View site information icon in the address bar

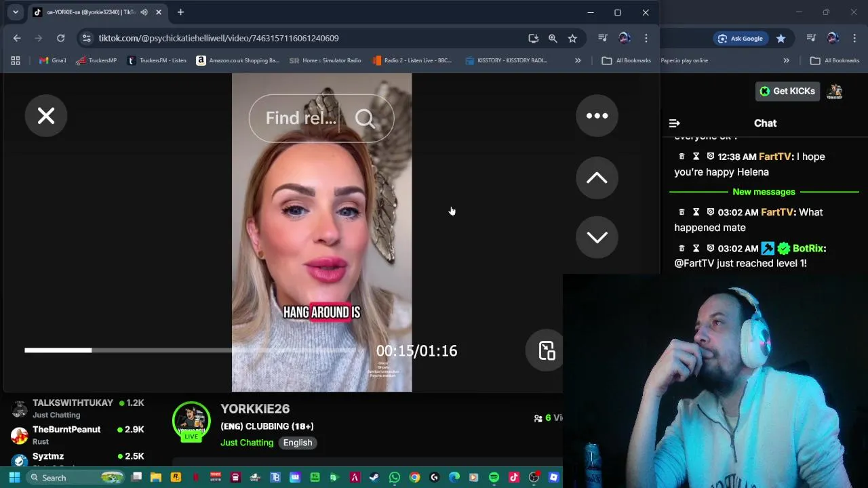[86, 38]
